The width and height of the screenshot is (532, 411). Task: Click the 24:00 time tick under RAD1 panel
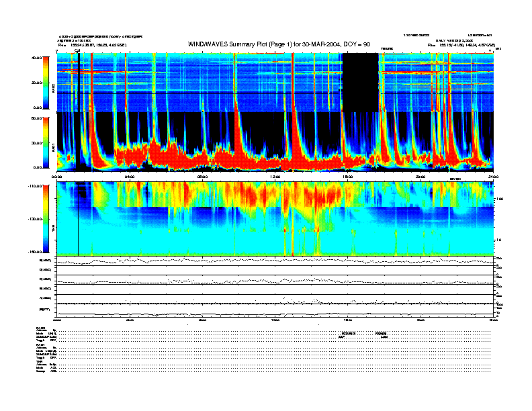click(492, 177)
